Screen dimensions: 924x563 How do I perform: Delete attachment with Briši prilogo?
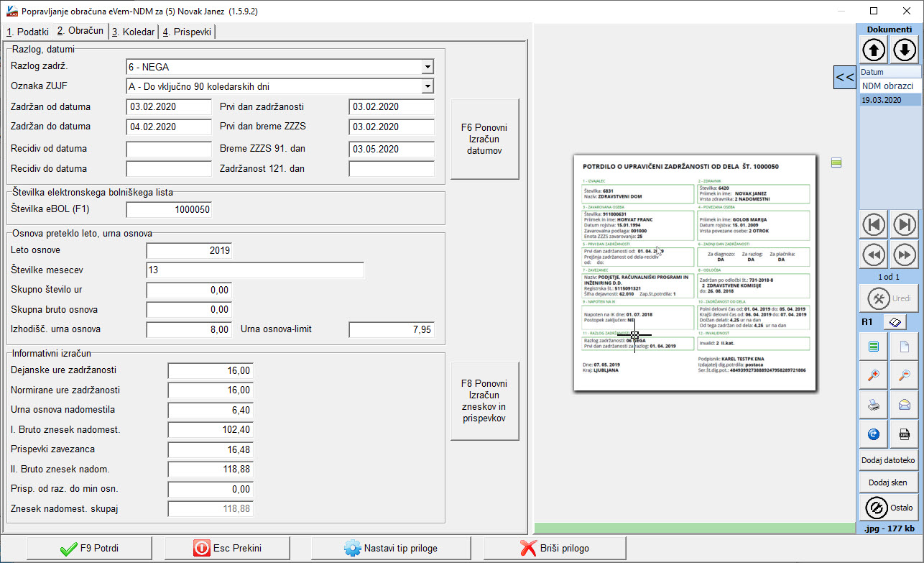[555, 548]
